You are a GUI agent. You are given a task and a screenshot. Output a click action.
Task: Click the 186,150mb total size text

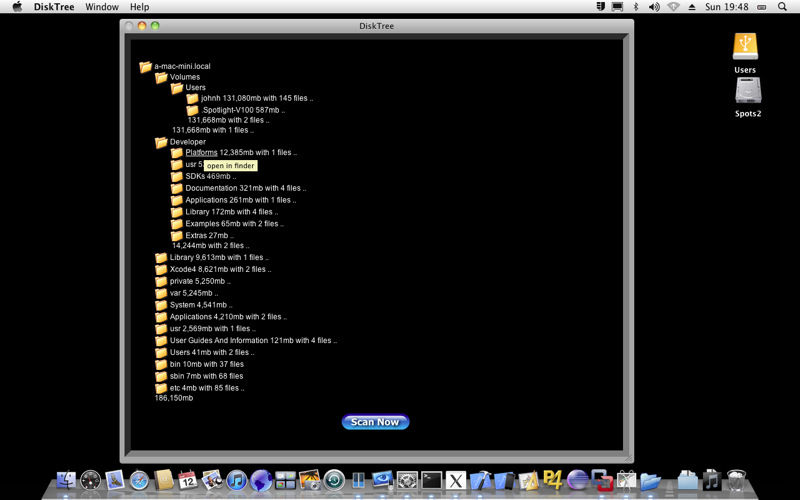(174, 398)
